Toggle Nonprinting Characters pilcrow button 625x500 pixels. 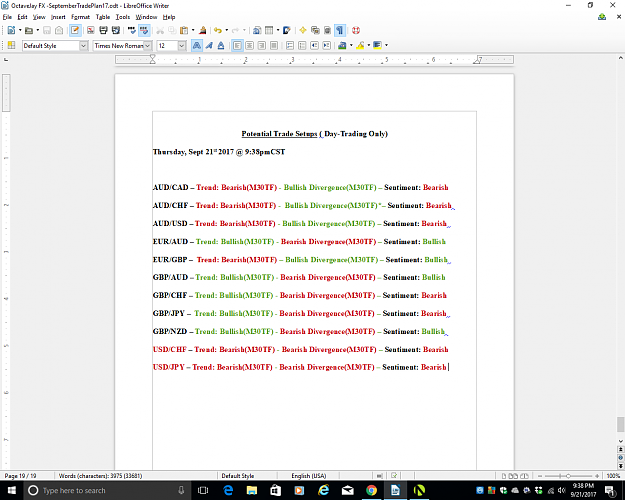pyautogui.click(x=340, y=30)
